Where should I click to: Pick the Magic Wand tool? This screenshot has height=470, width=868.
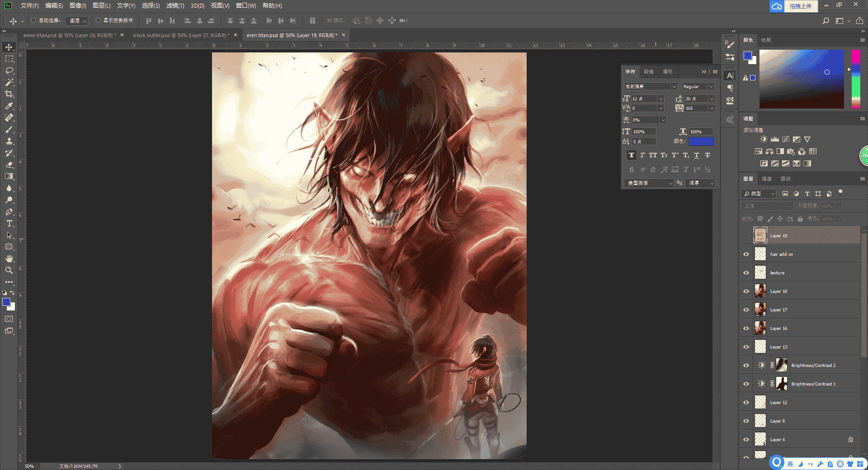point(9,82)
